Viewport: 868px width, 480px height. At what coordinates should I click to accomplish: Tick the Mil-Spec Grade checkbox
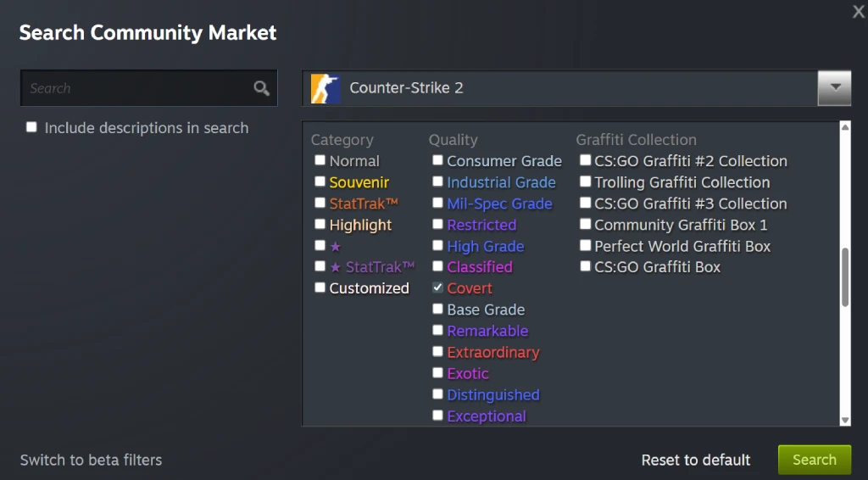click(x=438, y=204)
